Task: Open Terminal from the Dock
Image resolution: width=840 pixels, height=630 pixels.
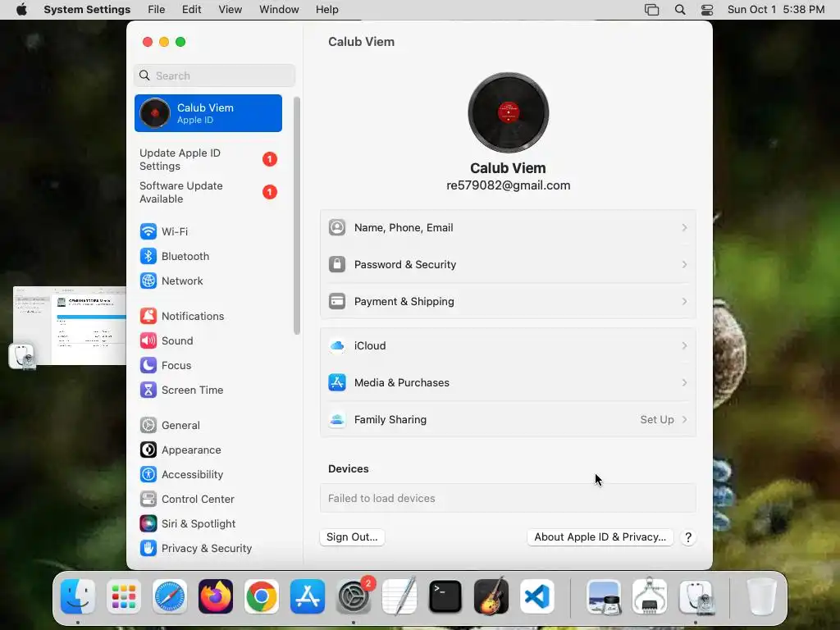Action: pos(445,596)
